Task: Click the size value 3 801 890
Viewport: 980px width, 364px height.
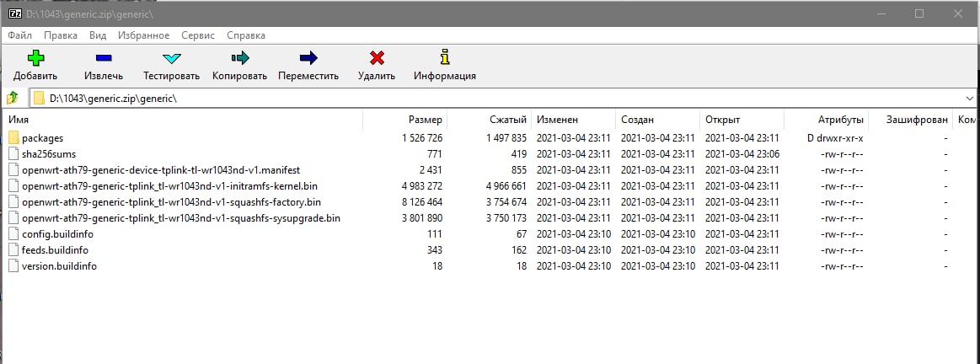Action: 422,218
